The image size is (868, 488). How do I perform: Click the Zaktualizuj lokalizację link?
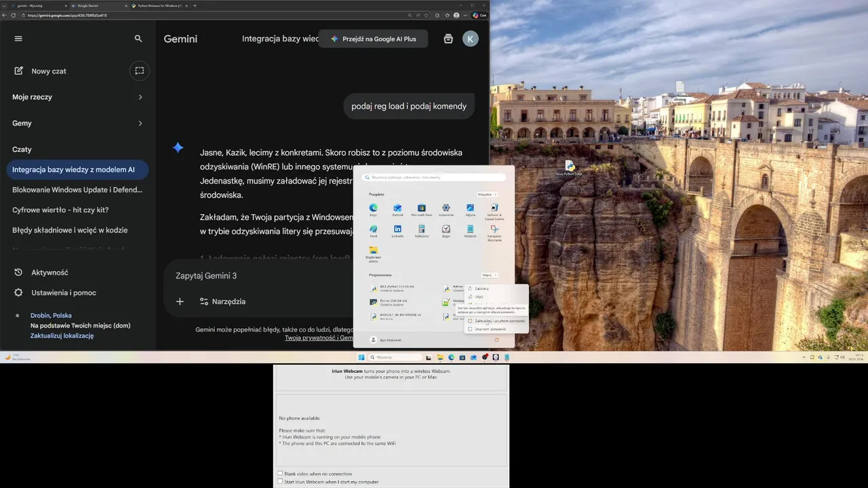click(x=62, y=335)
